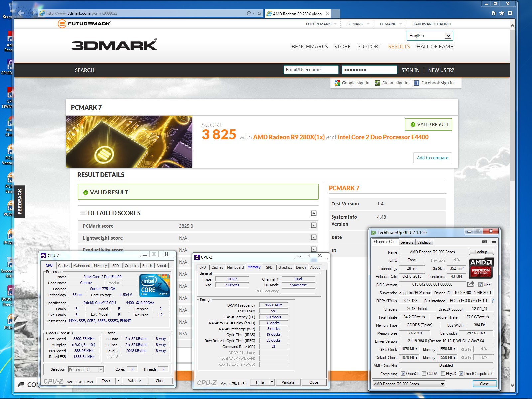The image size is (532, 399).
Task: Open the address bar history dropdown arrow
Action: (x=254, y=13)
